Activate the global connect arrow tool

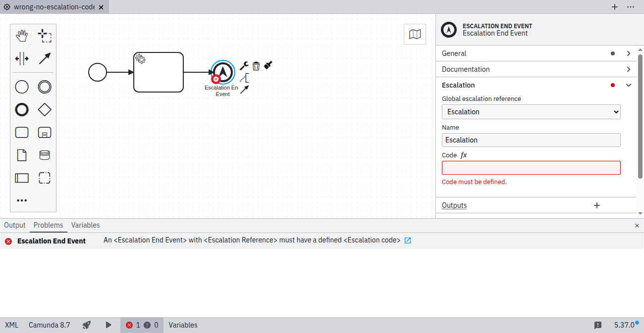click(45, 59)
